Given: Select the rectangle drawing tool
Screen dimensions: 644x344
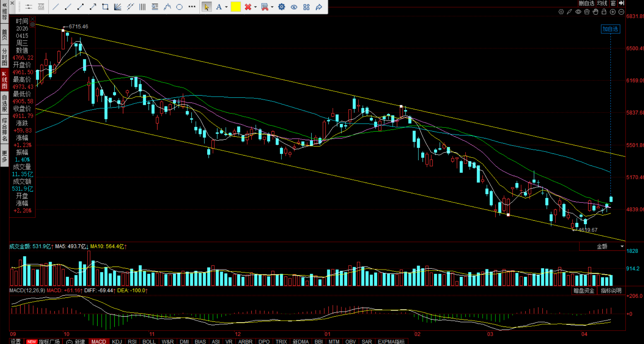Looking at the screenshot, I should click(105, 7).
